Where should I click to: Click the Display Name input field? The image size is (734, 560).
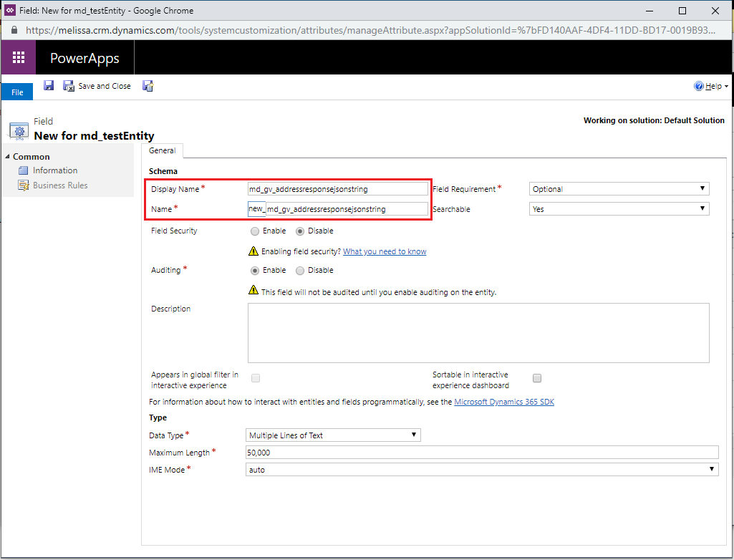pyautogui.click(x=337, y=189)
